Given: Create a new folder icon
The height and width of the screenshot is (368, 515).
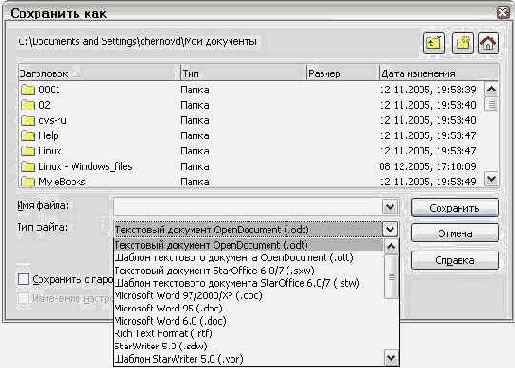Looking at the screenshot, I should (462, 43).
